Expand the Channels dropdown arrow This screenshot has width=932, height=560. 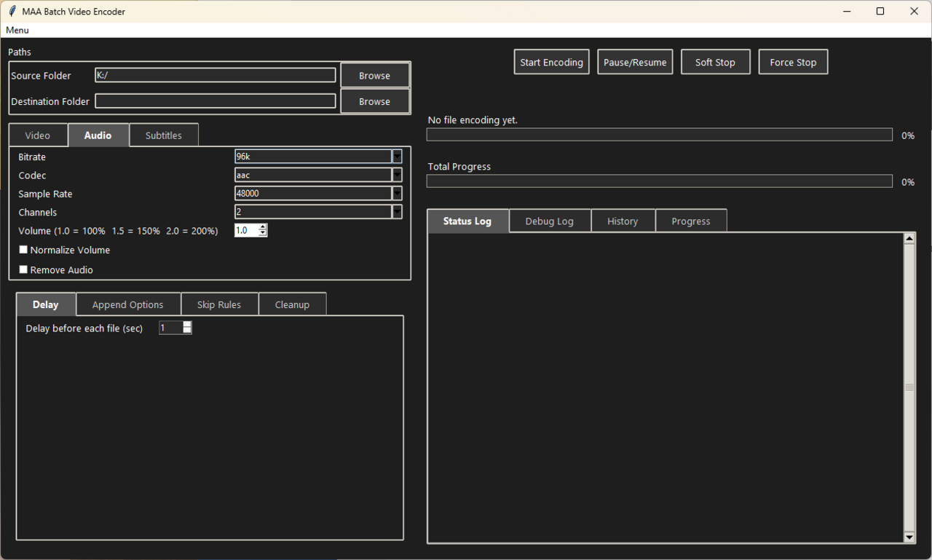point(397,212)
